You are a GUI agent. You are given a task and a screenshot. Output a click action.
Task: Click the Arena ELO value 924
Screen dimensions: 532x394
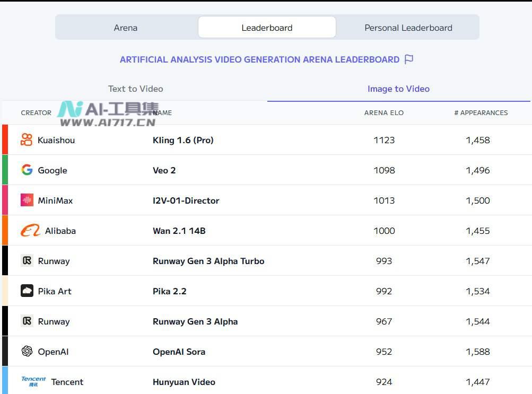384,382
